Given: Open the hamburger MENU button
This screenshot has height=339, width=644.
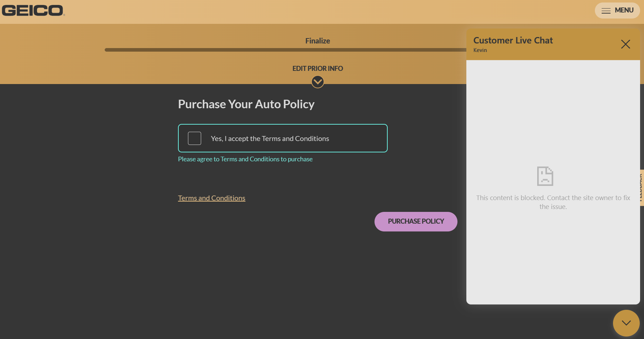Looking at the screenshot, I should [x=617, y=10].
